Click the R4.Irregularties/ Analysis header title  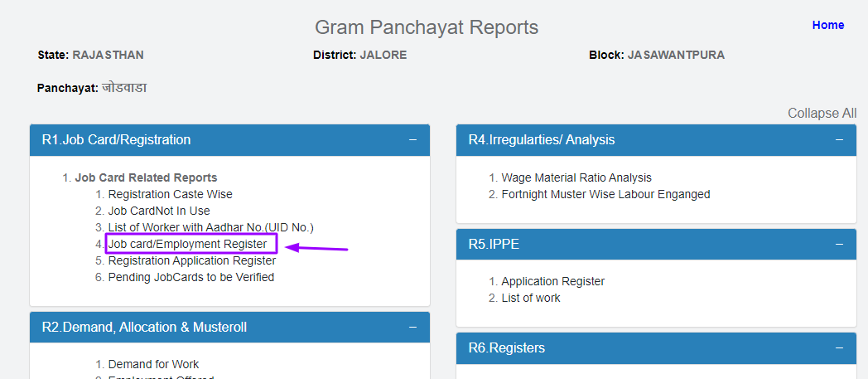tap(542, 139)
